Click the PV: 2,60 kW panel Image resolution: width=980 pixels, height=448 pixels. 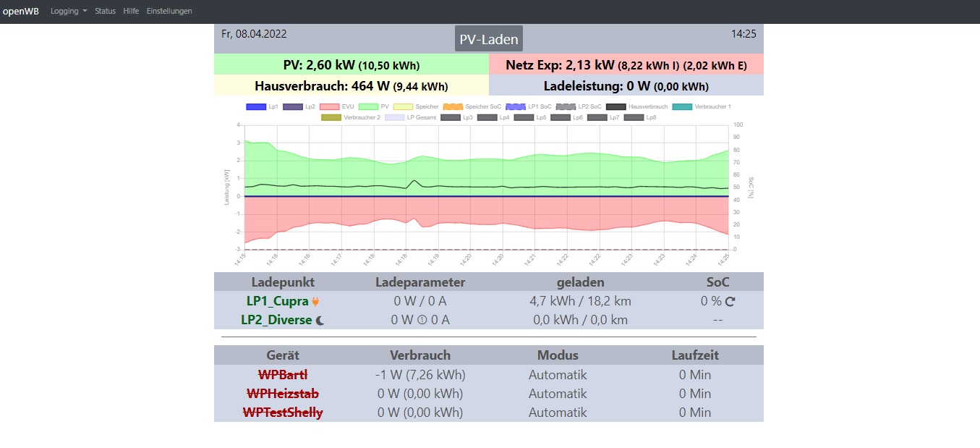coord(351,64)
